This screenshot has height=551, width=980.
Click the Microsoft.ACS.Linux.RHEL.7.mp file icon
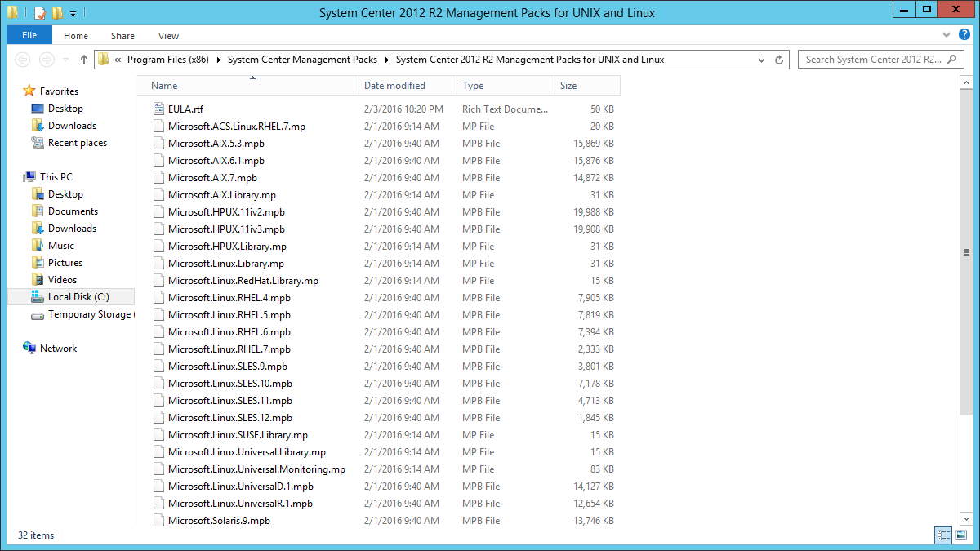[x=159, y=126]
